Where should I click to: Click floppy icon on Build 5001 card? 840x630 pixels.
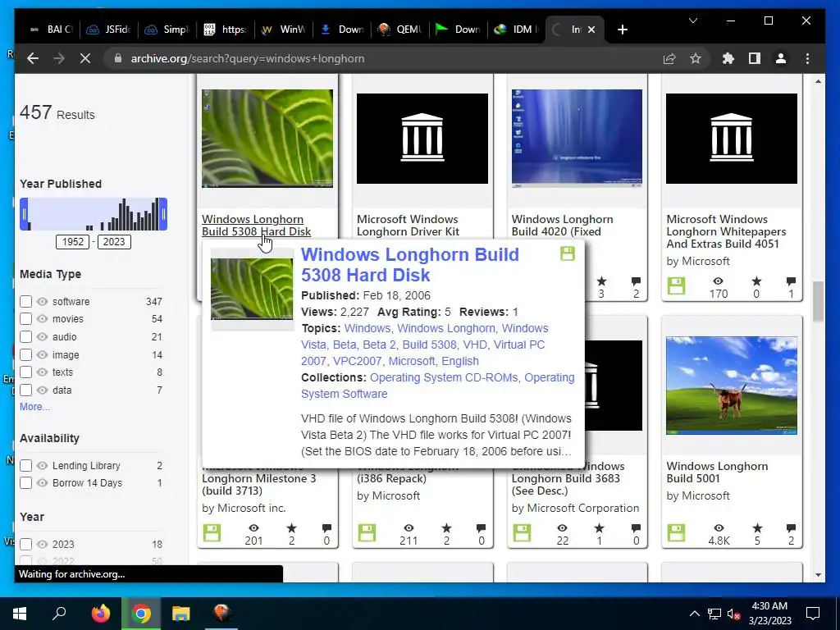(x=676, y=533)
